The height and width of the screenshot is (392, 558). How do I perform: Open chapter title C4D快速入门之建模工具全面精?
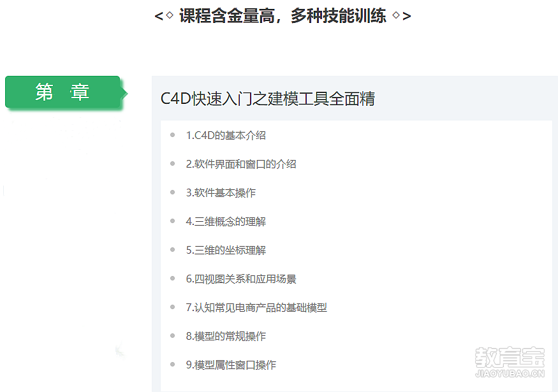click(x=268, y=99)
